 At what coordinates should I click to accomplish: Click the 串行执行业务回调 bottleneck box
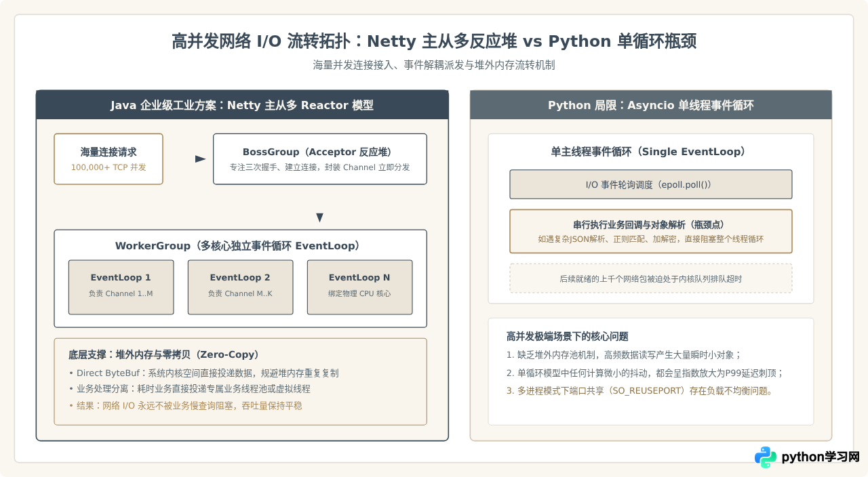[x=651, y=231]
